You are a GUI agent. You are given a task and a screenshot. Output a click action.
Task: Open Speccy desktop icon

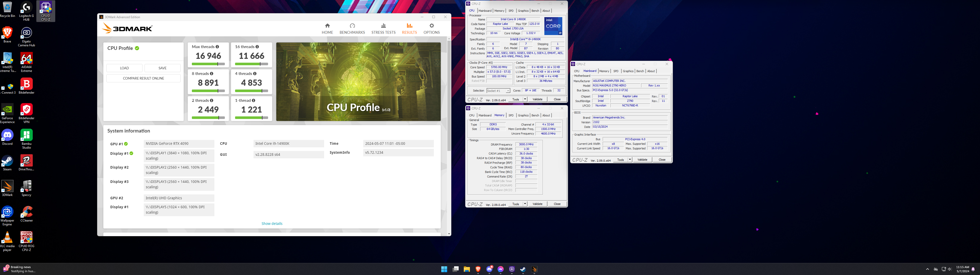tap(26, 188)
